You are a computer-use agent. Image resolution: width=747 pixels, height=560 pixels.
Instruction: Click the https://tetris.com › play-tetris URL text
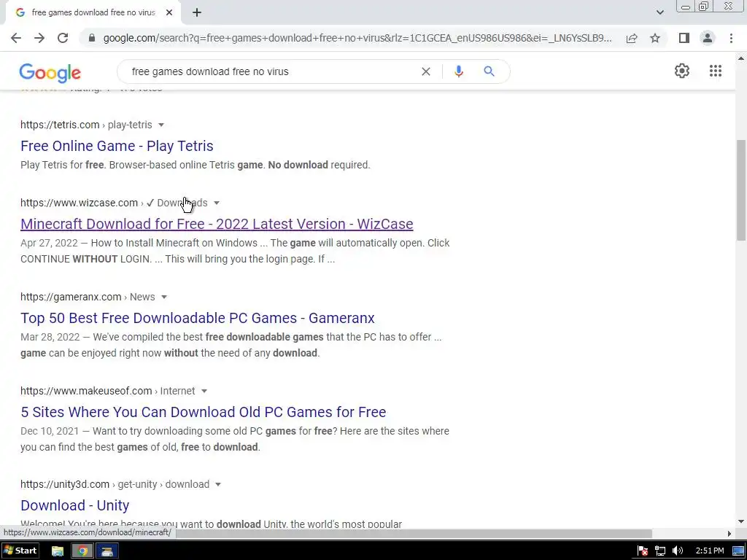pos(86,125)
